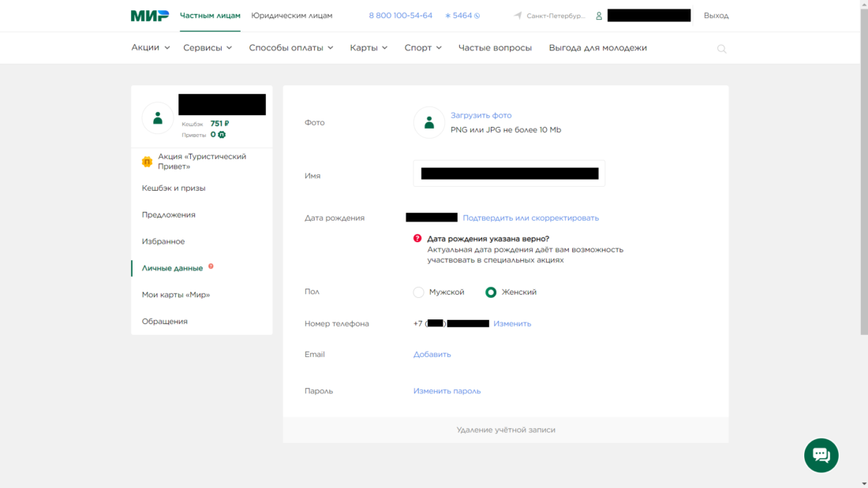The height and width of the screenshot is (488, 868).
Task: Click the search magnifier icon
Action: (721, 49)
